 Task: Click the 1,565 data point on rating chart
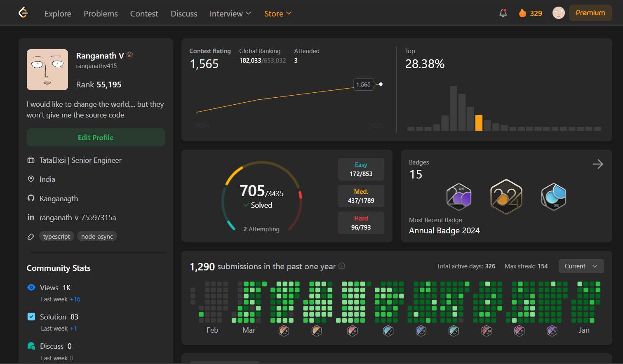coord(381,84)
